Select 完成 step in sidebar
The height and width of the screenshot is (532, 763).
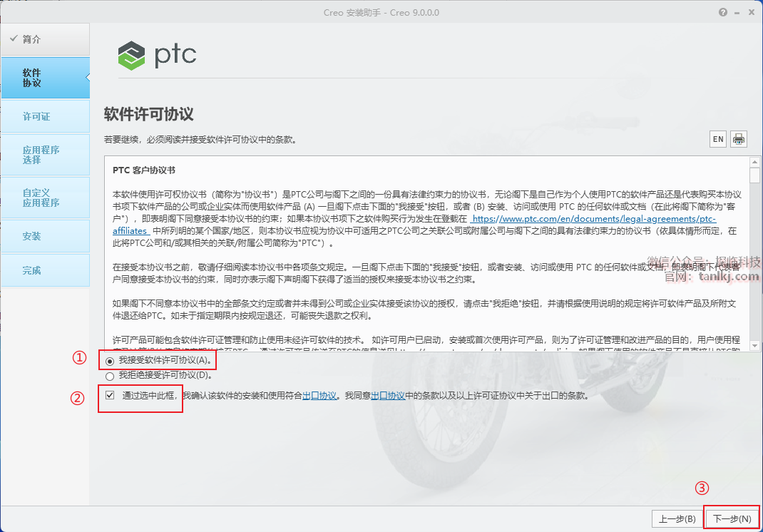coord(45,270)
